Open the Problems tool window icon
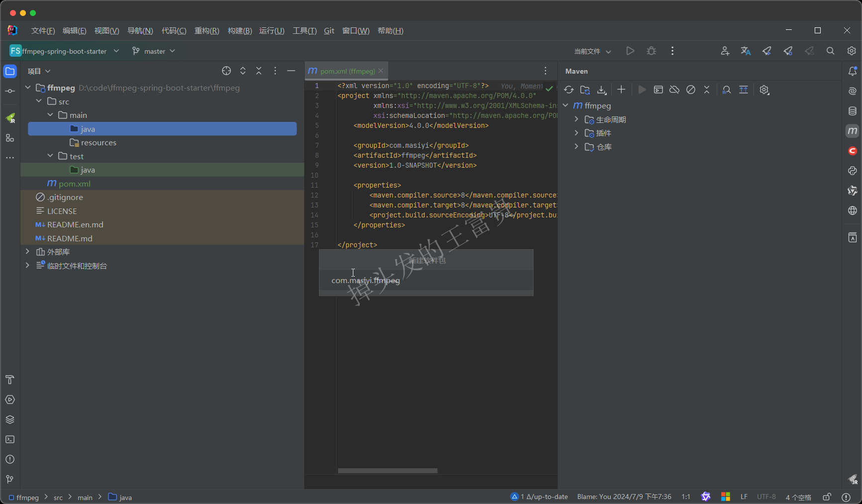The image size is (862, 504). click(10, 459)
